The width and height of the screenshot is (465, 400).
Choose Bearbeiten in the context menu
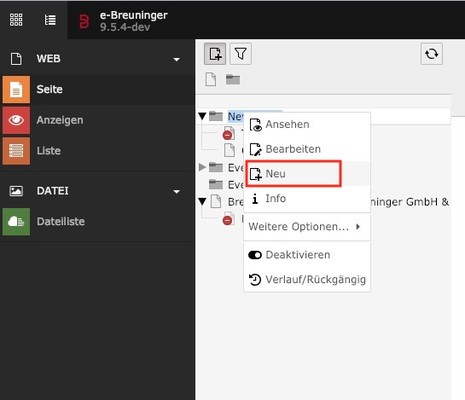tap(307, 149)
